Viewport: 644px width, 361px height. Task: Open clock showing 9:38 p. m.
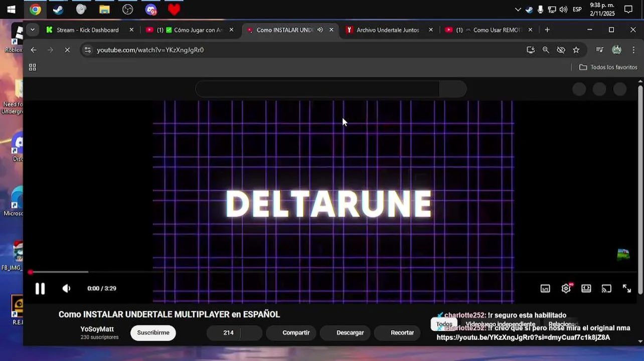click(x=602, y=9)
